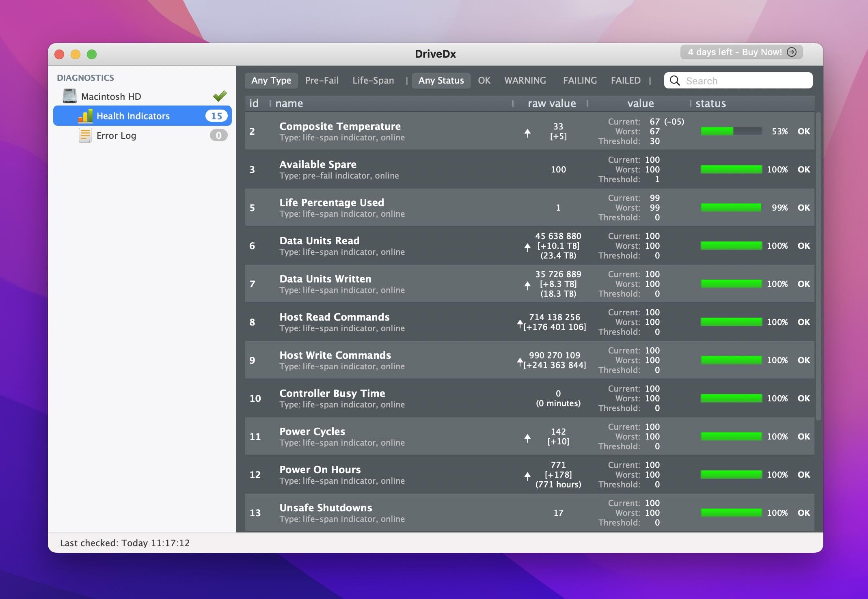This screenshot has height=599, width=868.
Task: Click the up arrow for Host Read Commands
Action: 520,324
